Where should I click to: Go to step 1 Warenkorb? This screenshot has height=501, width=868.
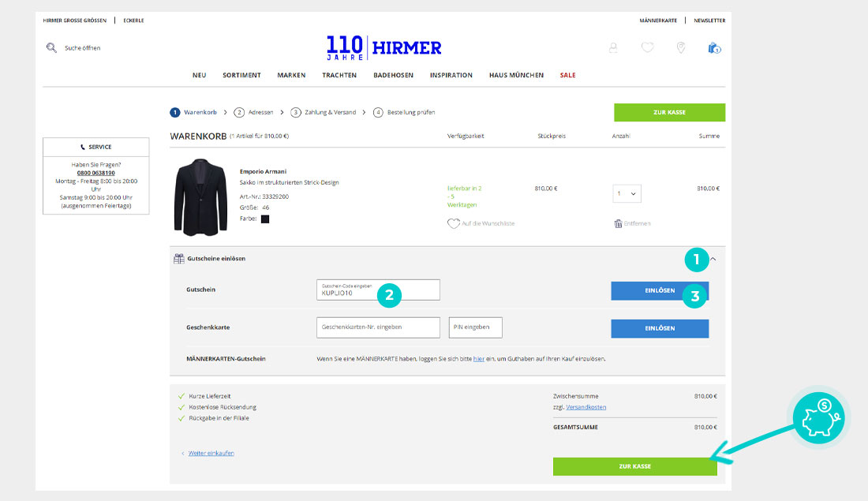(193, 112)
